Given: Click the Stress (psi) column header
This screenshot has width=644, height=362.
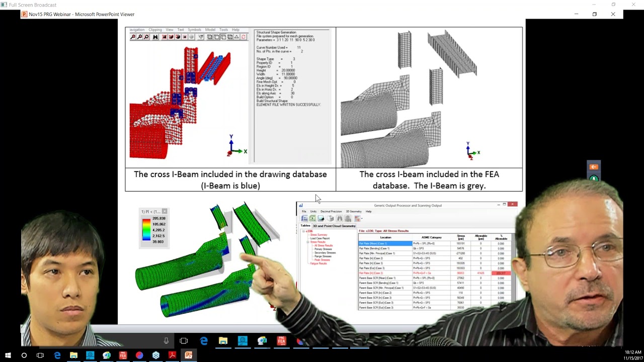Looking at the screenshot, I should [461, 237].
